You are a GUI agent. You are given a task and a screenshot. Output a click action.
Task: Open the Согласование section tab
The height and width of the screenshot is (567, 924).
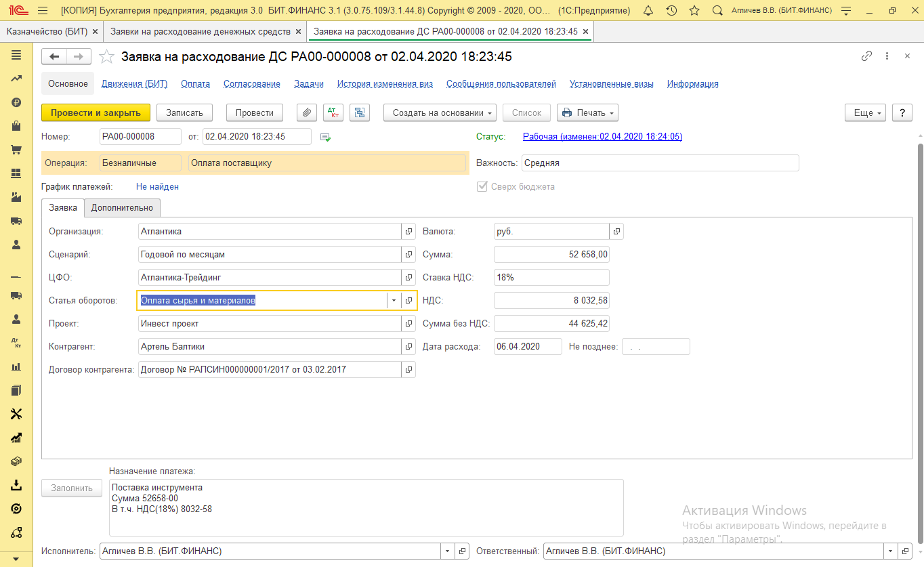click(252, 84)
